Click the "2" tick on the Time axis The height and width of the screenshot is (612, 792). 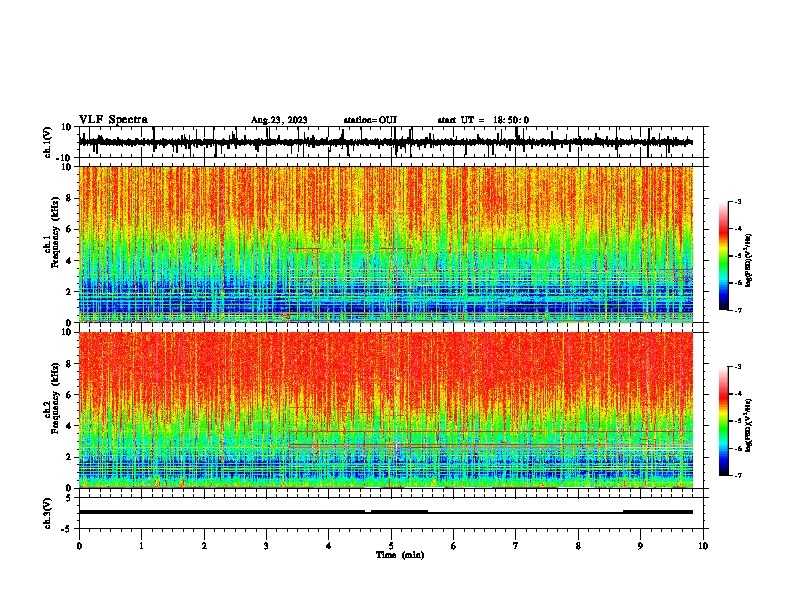pyautogui.click(x=204, y=546)
